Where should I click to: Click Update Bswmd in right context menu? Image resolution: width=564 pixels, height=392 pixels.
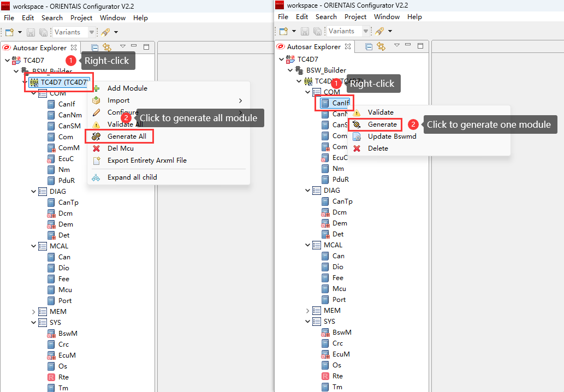391,136
